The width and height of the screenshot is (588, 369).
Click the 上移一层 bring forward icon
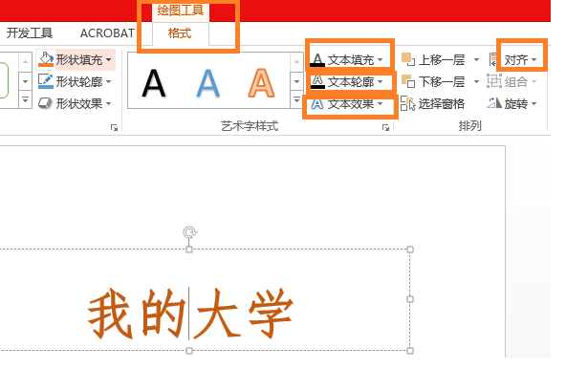408,59
